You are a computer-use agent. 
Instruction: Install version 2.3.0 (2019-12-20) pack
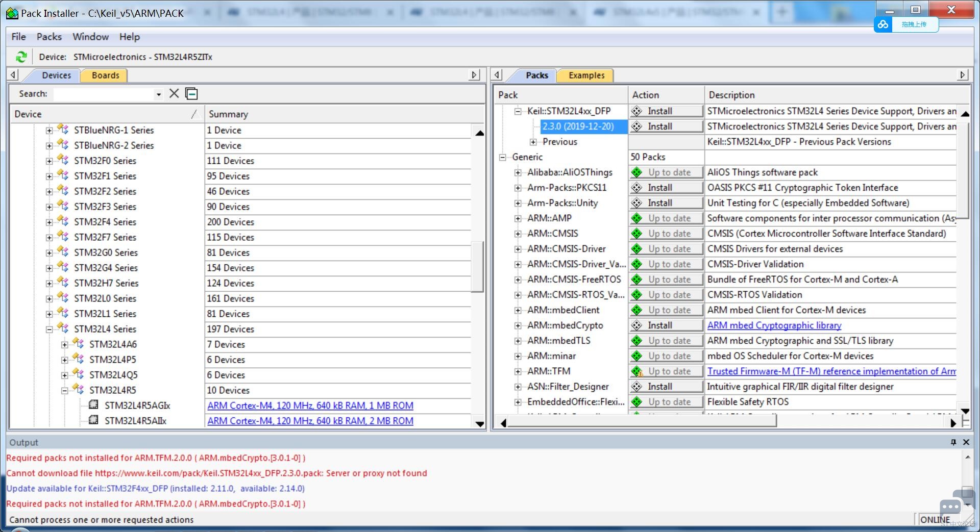point(666,126)
